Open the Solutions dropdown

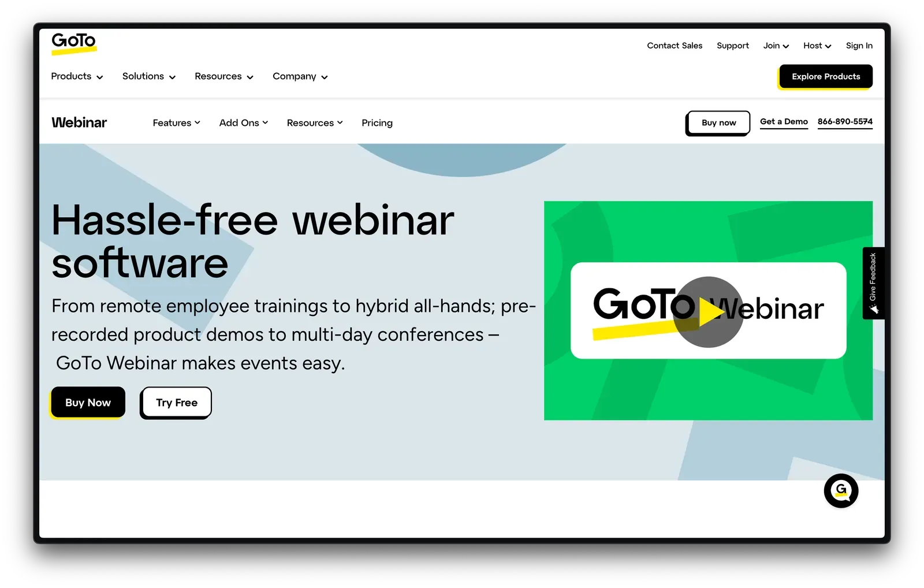click(148, 76)
